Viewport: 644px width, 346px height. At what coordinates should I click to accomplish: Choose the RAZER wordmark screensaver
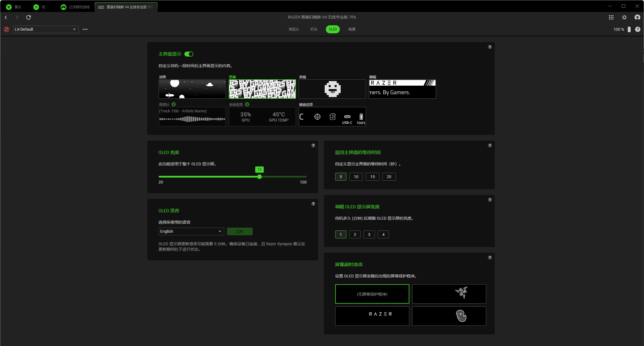coord(372,316)
